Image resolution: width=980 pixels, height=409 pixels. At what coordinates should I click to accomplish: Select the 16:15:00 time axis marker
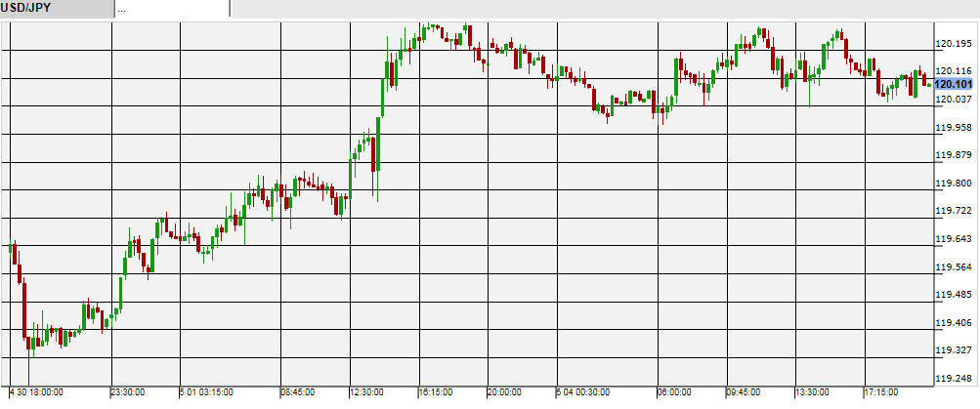pyautogui.click(x=438, y=392)
